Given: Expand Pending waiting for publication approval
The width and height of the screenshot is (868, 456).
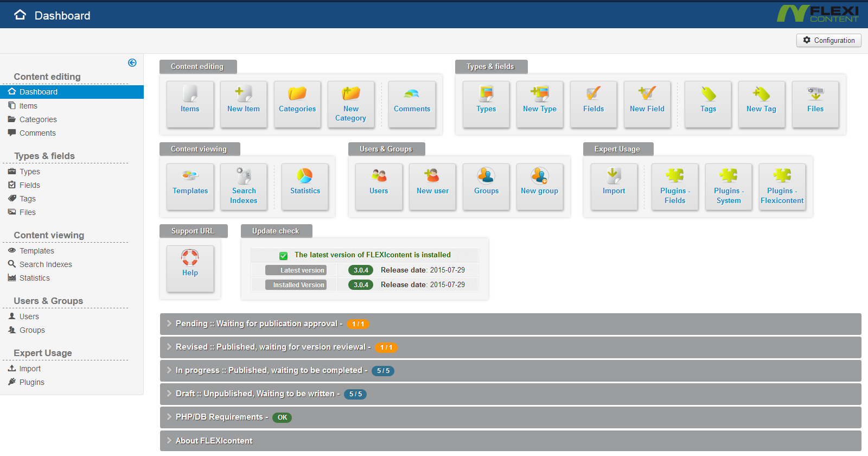Looking at the screenshot, I should [x=510, y=324].
